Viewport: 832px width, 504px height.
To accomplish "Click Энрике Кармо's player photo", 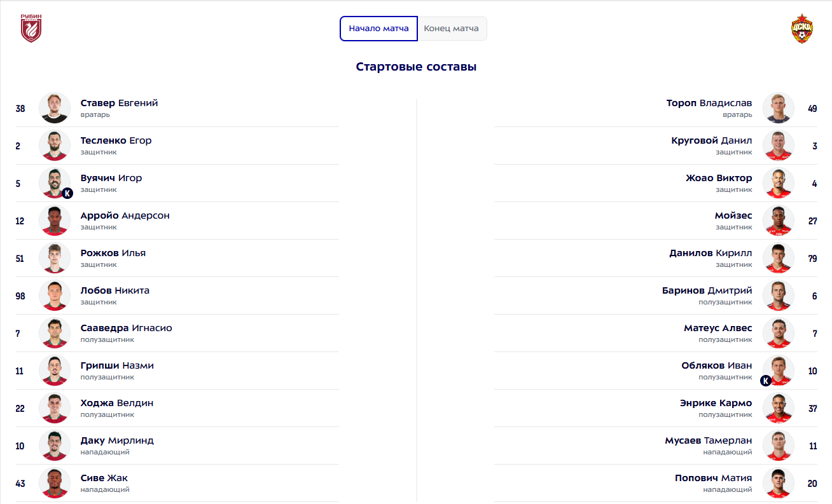I will [779, 408].
